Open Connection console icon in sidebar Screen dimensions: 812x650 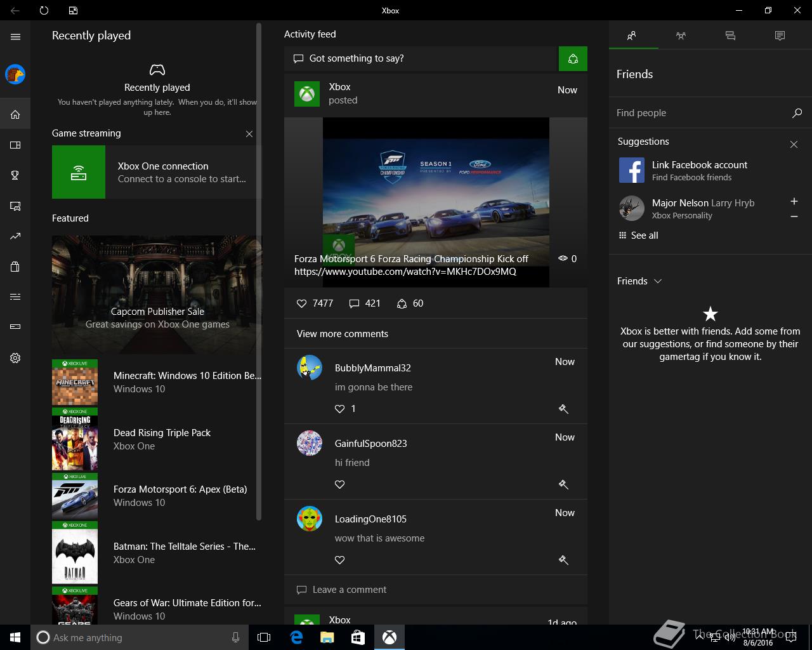tap(15, 327)
